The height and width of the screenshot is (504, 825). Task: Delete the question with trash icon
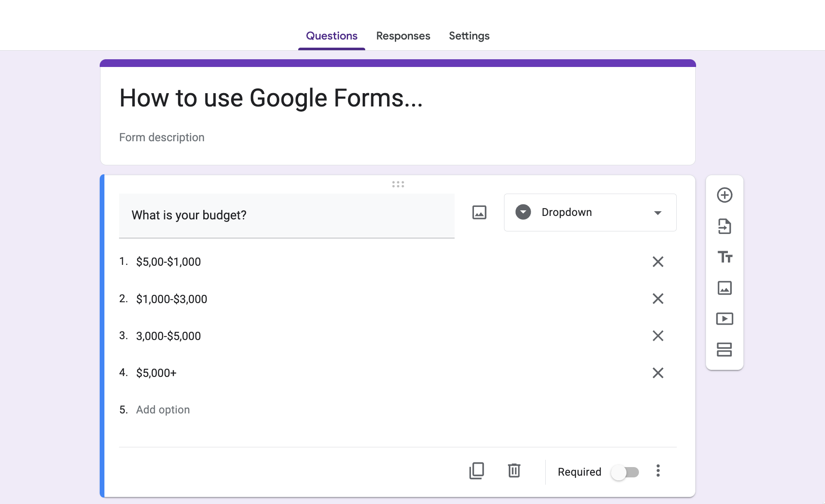pyautogui.click(x=514, y=471)
